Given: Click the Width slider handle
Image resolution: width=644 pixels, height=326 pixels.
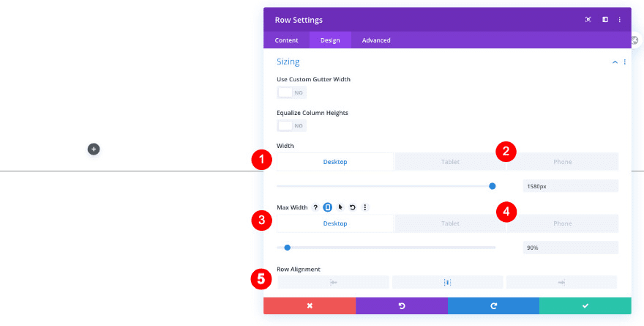Looking at the screenshot, I should pos(493,186).
